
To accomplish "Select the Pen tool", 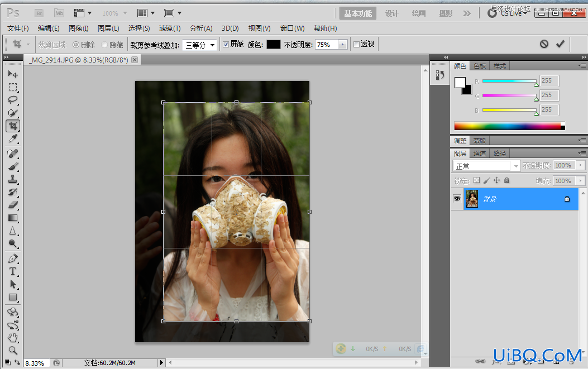I will click(13, 259).
